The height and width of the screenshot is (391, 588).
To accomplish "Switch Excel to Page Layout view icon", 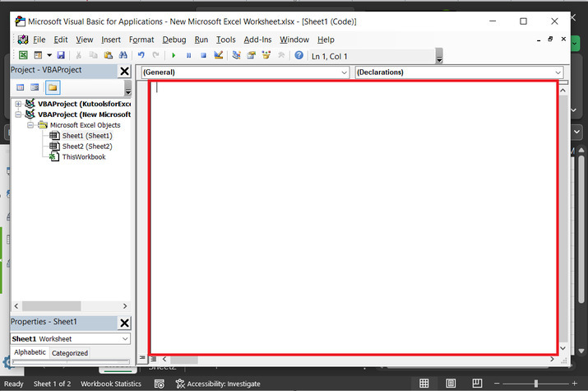I will coord(451,383).
